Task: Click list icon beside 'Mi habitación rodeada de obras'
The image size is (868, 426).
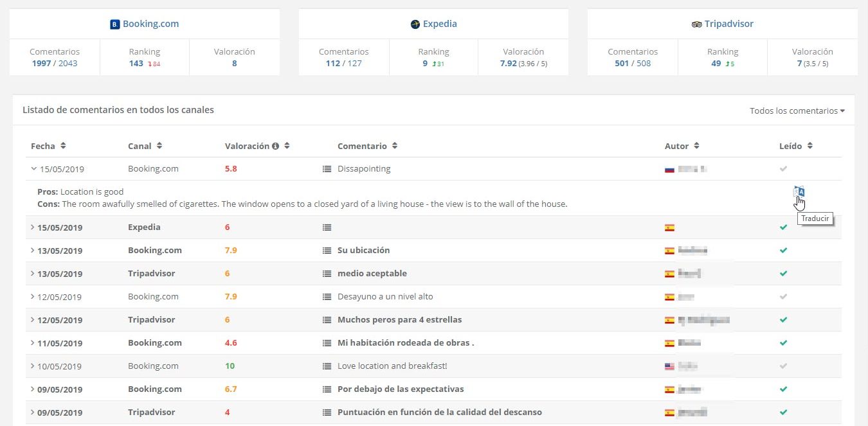Action: coord(327,343)
